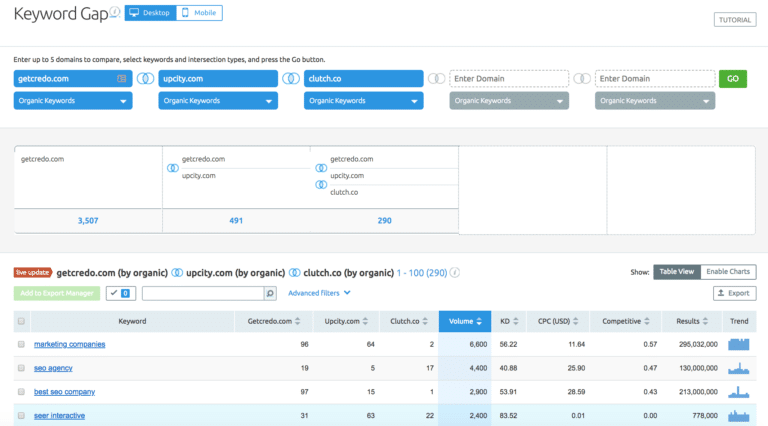Image resolution: width=768 pixels, height=426 pixels.
Task: Check the best seo company row checkbox
Action: [x=21, y=392]
